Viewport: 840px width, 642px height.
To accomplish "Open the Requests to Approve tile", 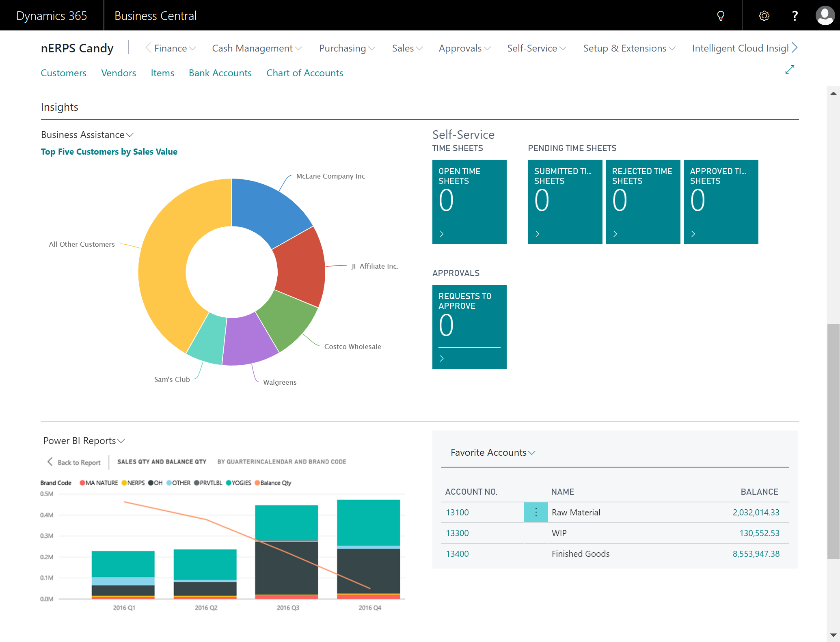I will coord(469,327).
